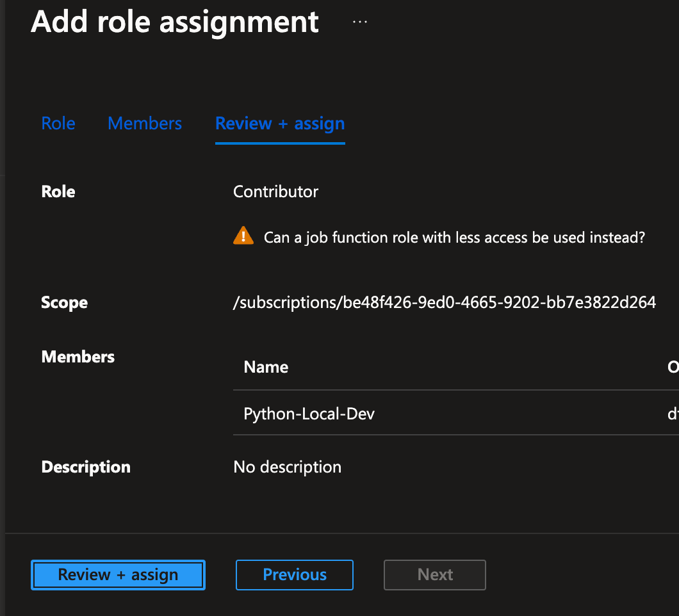Click the orange warning triangle icon
The height and width of the screenshot is (616, 679).
pyautogui.click(x=243, y=236)
